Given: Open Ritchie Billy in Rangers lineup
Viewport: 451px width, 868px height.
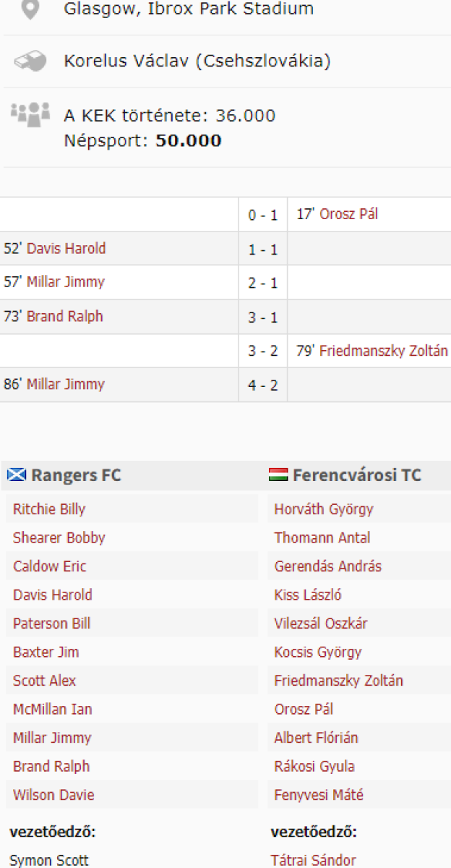Looking at the screenshot, I should click(x=49, y=509).
